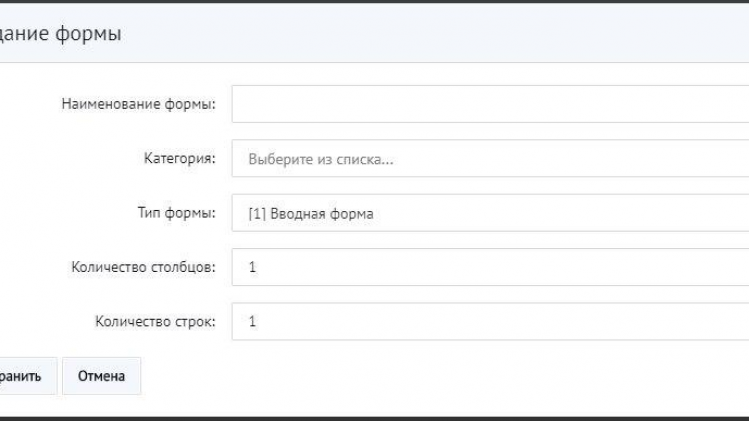The height and width of the screenshot is (421, 749).
Task: Click the 'Количество строк:' label
Action: (x=155, y=321)
